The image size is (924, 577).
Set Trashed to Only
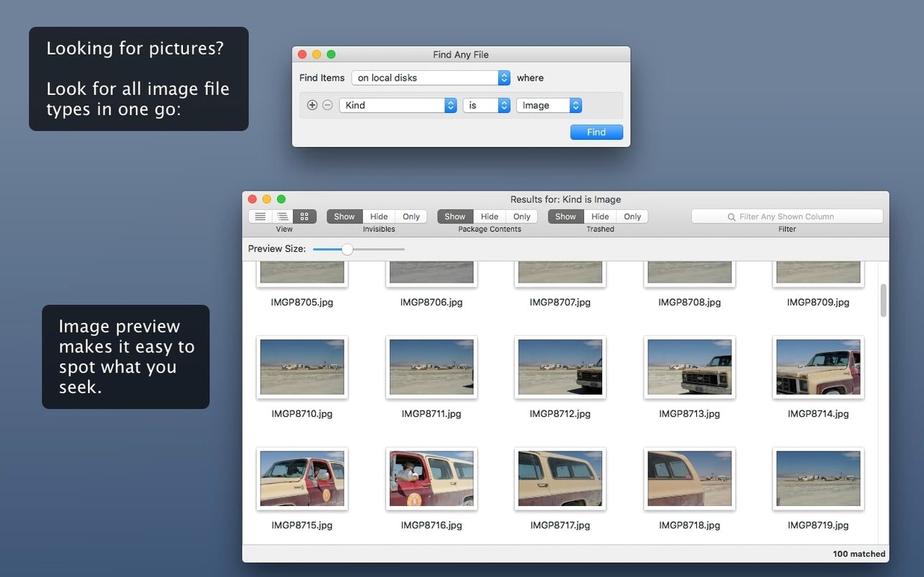pyautogui.click(x=632, y=217)
